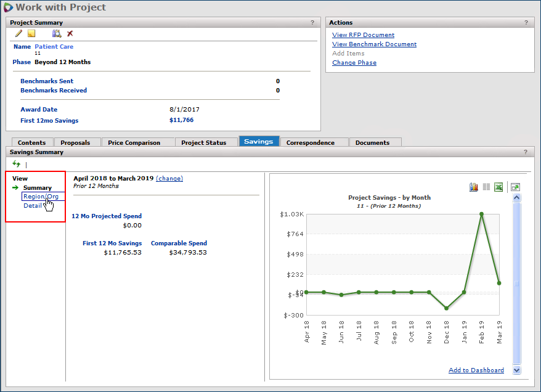Click the change link beside the date range

coord(169,179)
